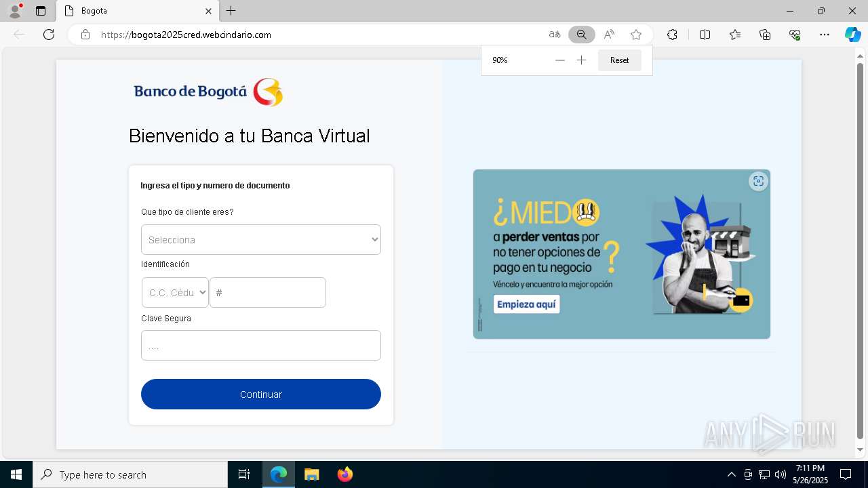Image resolution: width=868 pixels, height=488 pixels.
Task: Open the Collections icon
Action: [765, 35]
